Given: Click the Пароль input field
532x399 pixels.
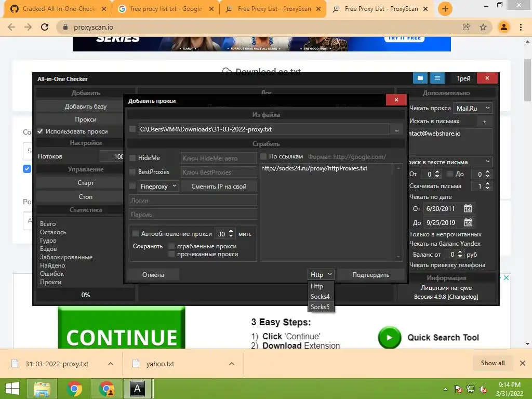Looking at the screenshot, I should coord(193,215).
